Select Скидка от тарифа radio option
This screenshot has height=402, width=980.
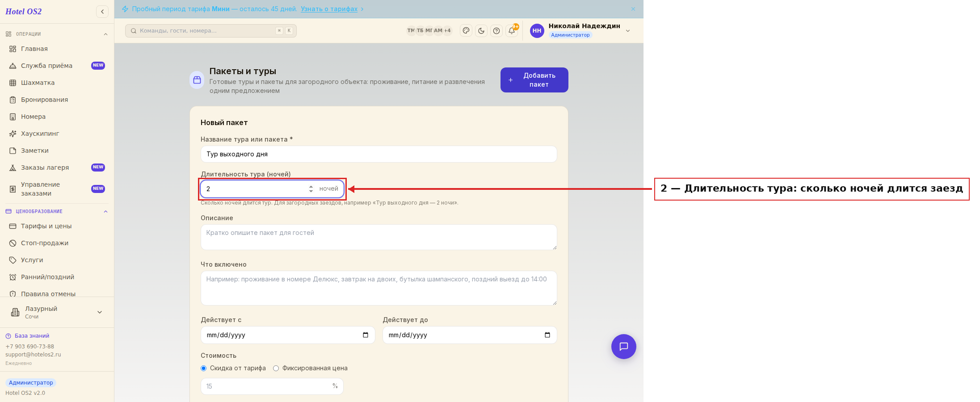[203, 368]
